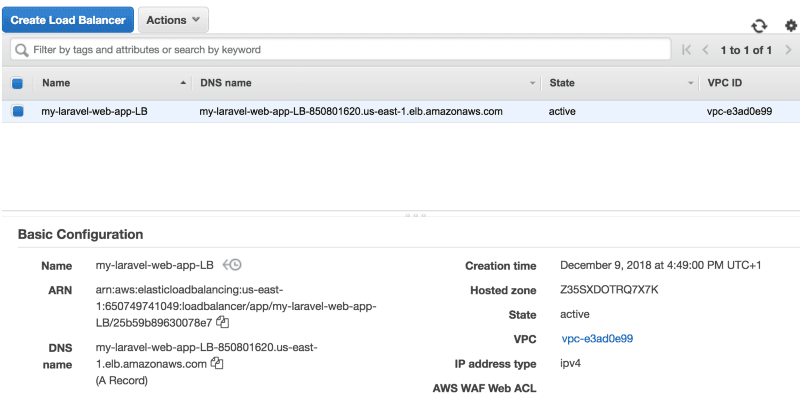Click hosted zone value Z35SXDOTRQ7X7K

609,290
